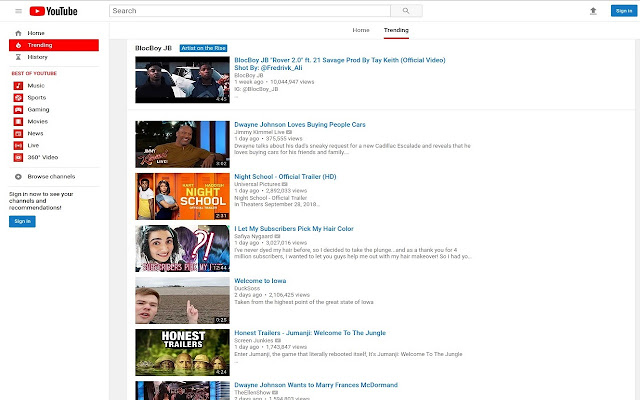640x400 pixels.
Task: Click the hair color video thumbnail
Action: coord(182,248)
